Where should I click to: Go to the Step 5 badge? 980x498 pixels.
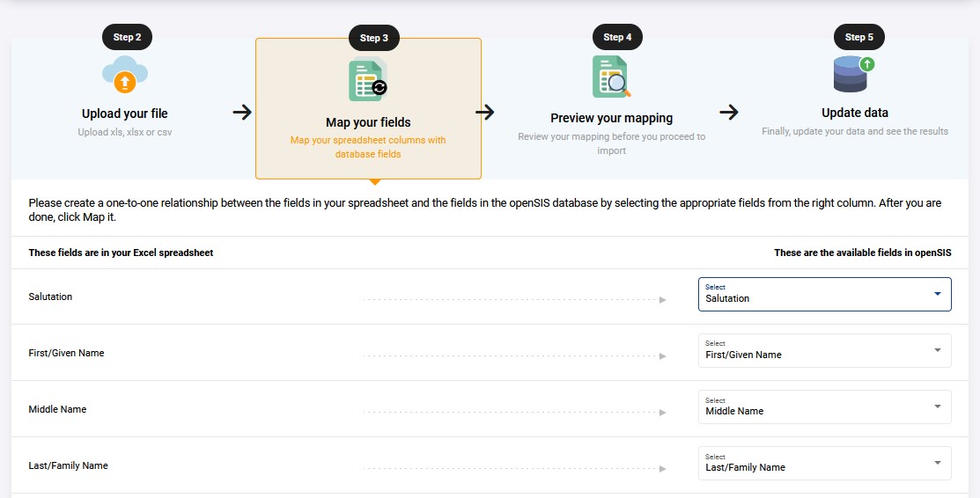[x=858, y=37]
